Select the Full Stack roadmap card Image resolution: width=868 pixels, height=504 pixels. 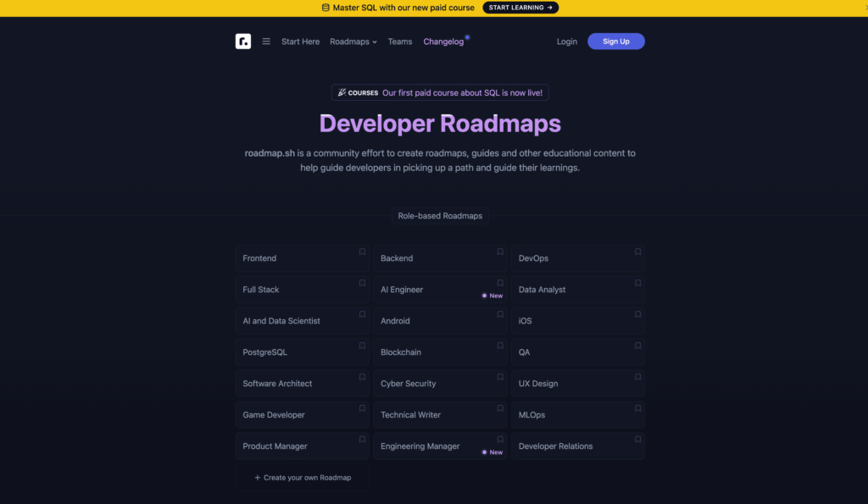[x=303, y=290]
